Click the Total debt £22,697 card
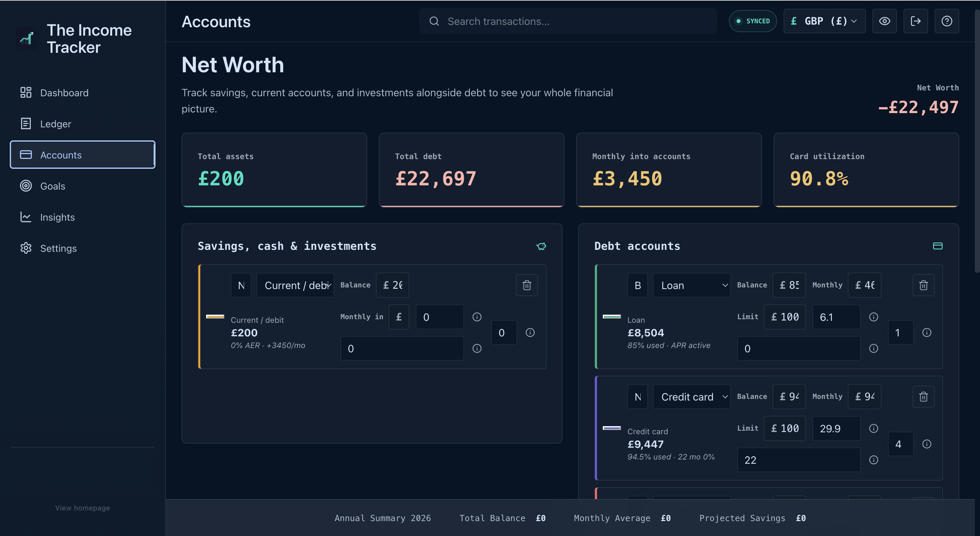Viewport: 980px width, 536px height. coord(471,170)
